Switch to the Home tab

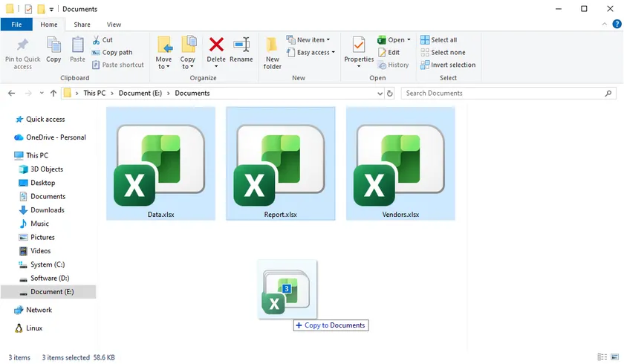point(48,25)
